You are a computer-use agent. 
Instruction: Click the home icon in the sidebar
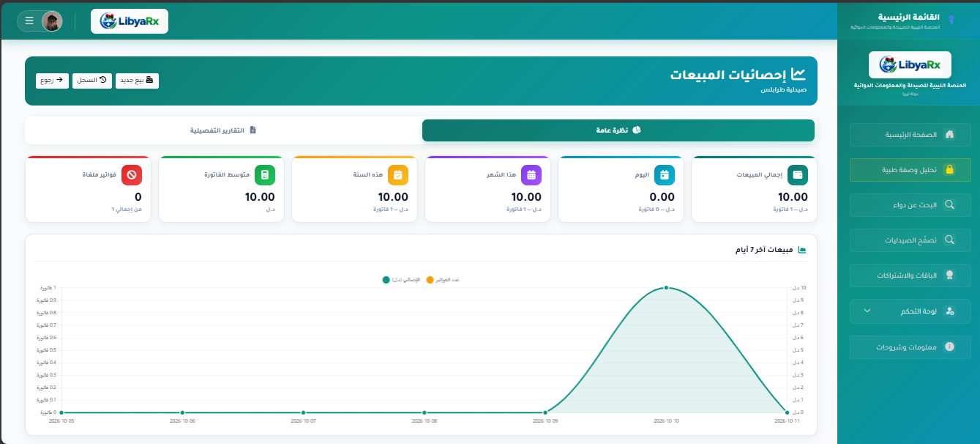(950, 135)
